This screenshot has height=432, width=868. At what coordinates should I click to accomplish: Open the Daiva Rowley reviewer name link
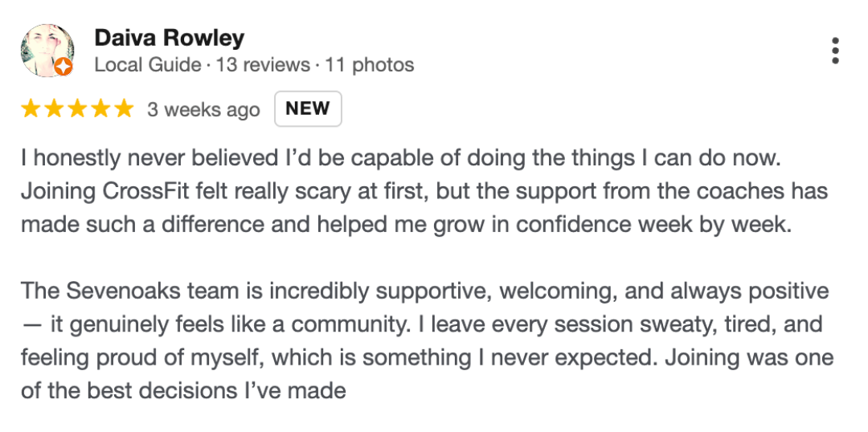click(169, 38)
